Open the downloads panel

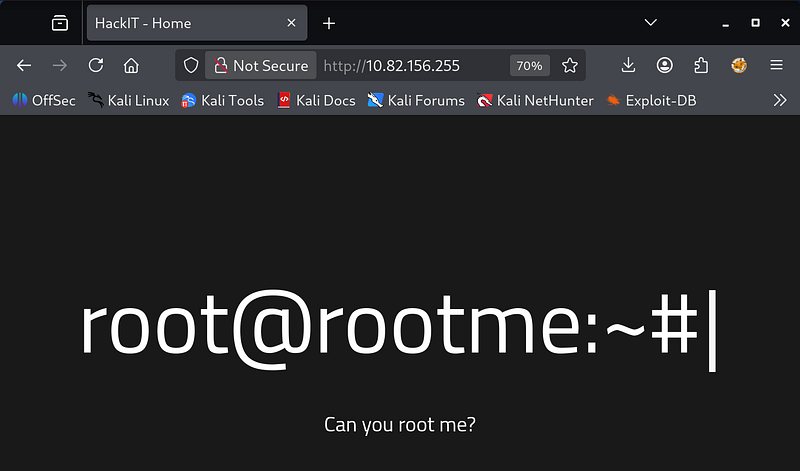point(628,66)
